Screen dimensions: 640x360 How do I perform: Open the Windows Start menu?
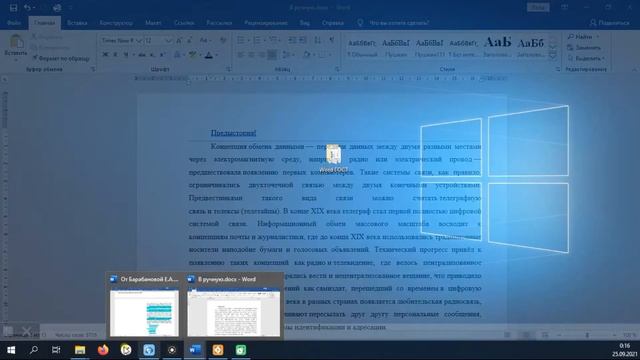[11, 350]
